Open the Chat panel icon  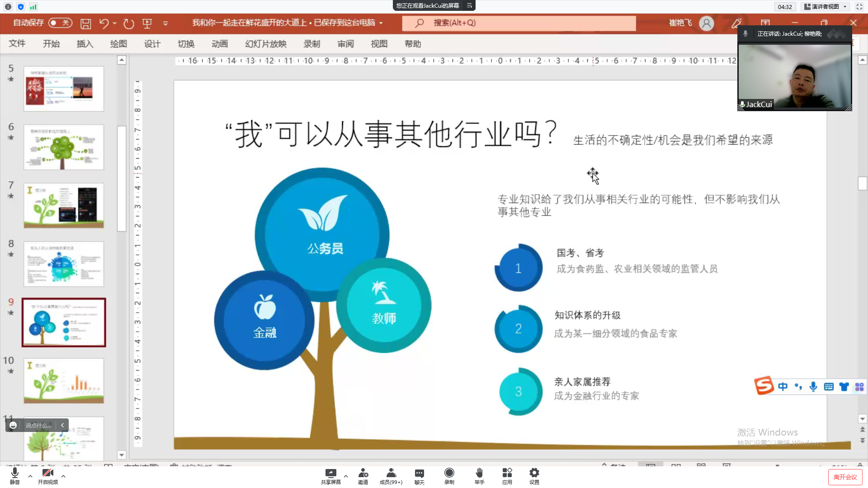419,473
